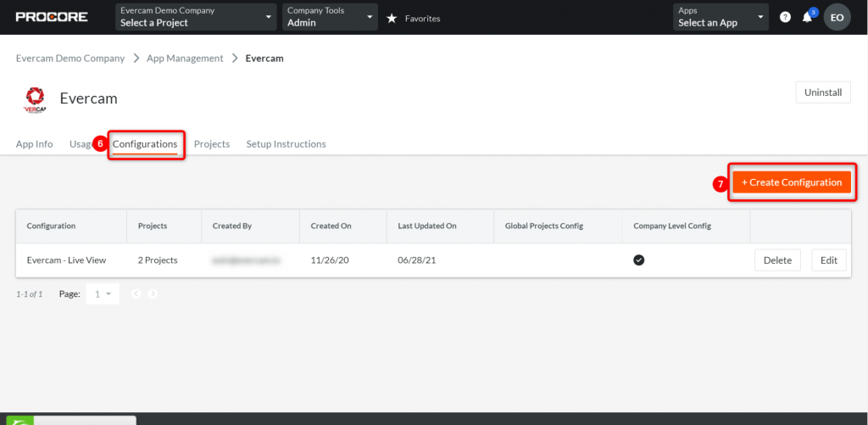Switch to the Setup Instructions tab
This screenshot has height=425, width=868.
[x=287, y=144]
